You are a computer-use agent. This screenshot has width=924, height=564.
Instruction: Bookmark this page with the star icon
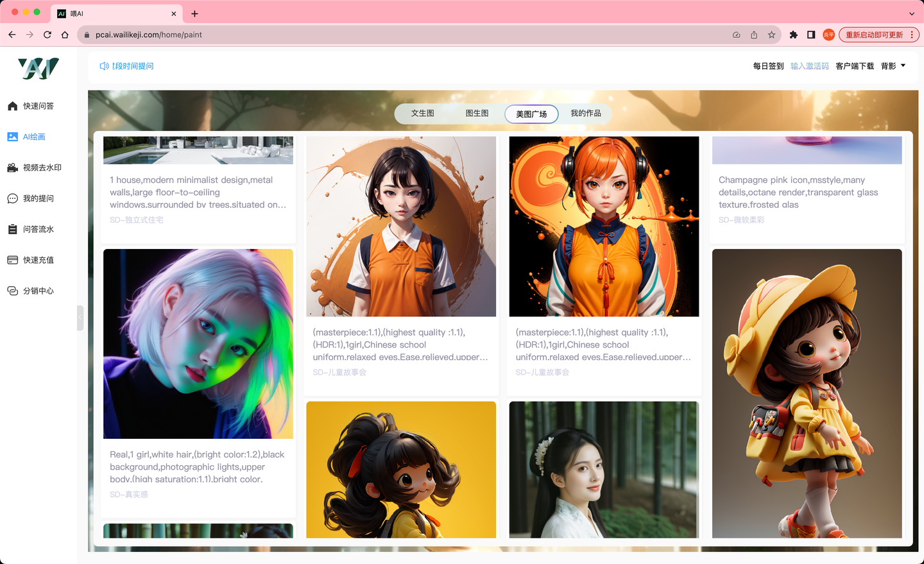[x=772, y=35]
